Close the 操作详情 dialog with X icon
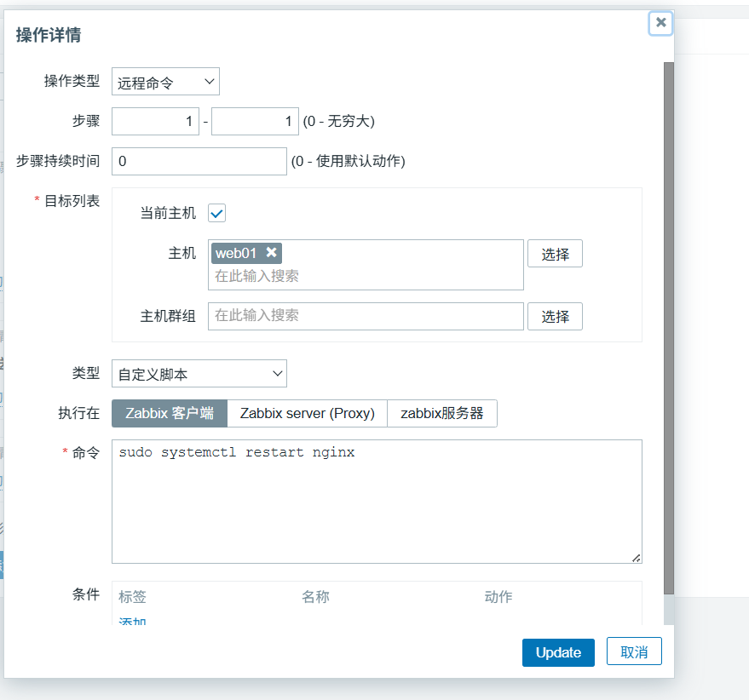 pos(660,23)
